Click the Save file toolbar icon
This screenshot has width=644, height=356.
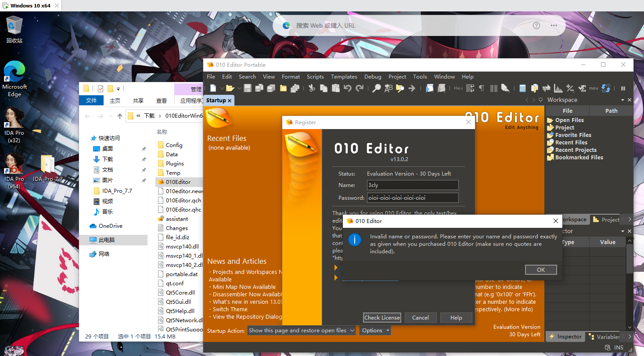(x=248, y=88)
